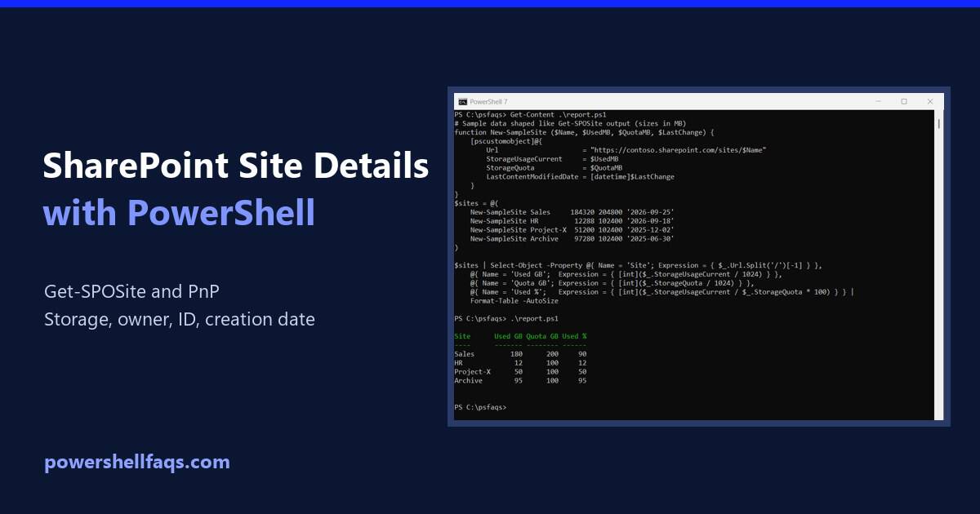This screenshot has height=514, width=980.
Task: Minimize the PowerShell 7 window
Action: pyautogui.click(x=879, y=102)
